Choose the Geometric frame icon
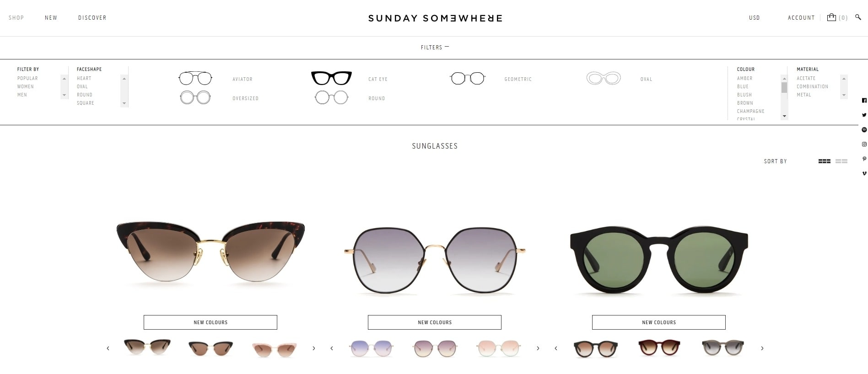 (x=467, y=78)
